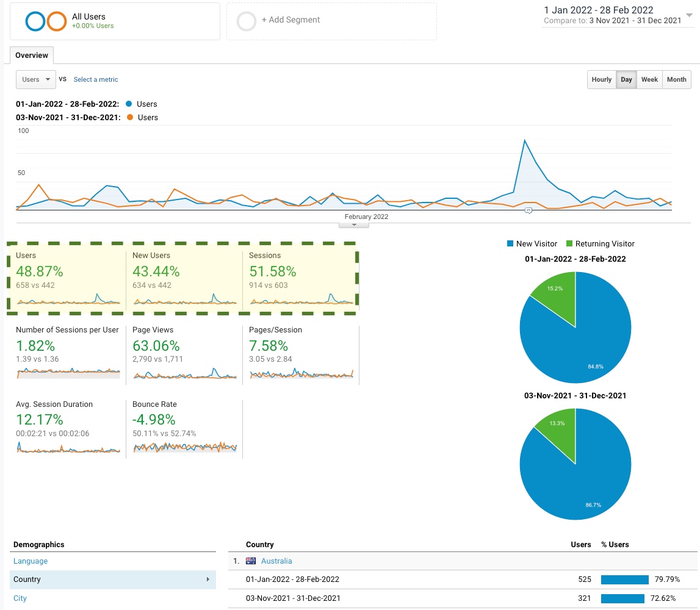Viewport: 700px width, 610px height.
Task: Click the 01-Jan-2022 - 28-Feb-2022 table row
Action: pos(463,579)
